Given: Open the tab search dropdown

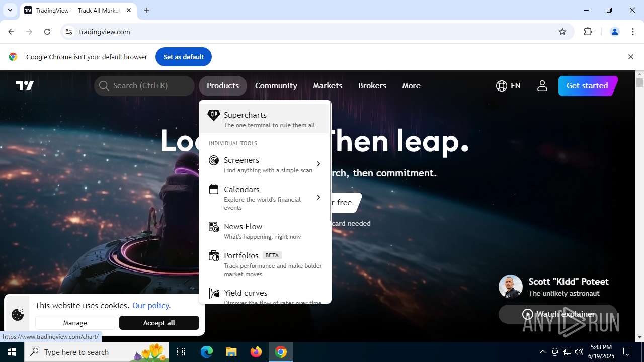Looking at the screenshot, I should [10, 10].
